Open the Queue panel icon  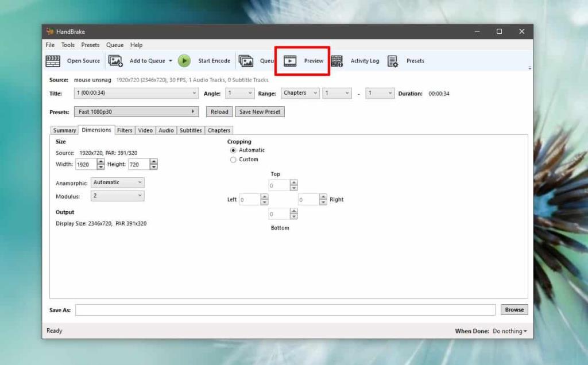click(247, 60)
